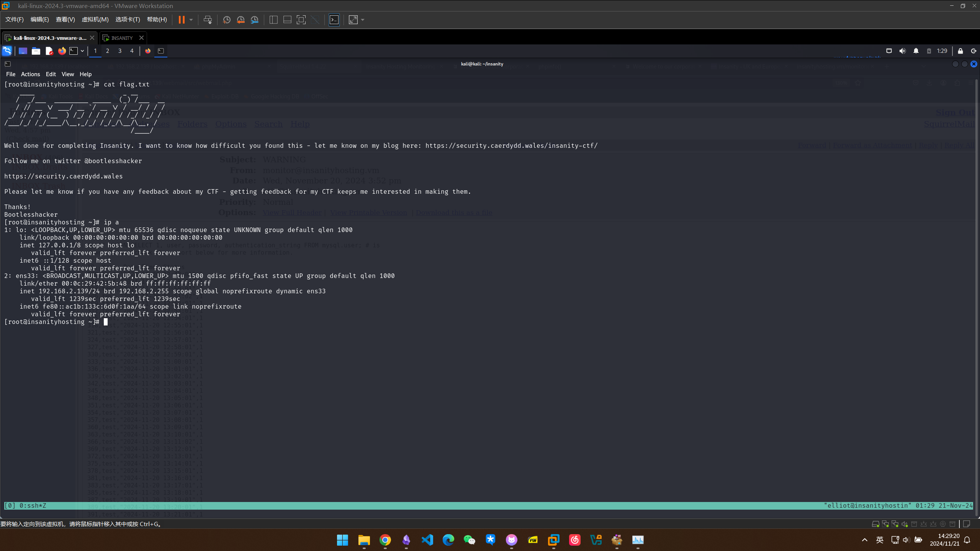Screen dimensions: 980x551
Task: Take a VM snapshot
Action: [x=226, y=20]
